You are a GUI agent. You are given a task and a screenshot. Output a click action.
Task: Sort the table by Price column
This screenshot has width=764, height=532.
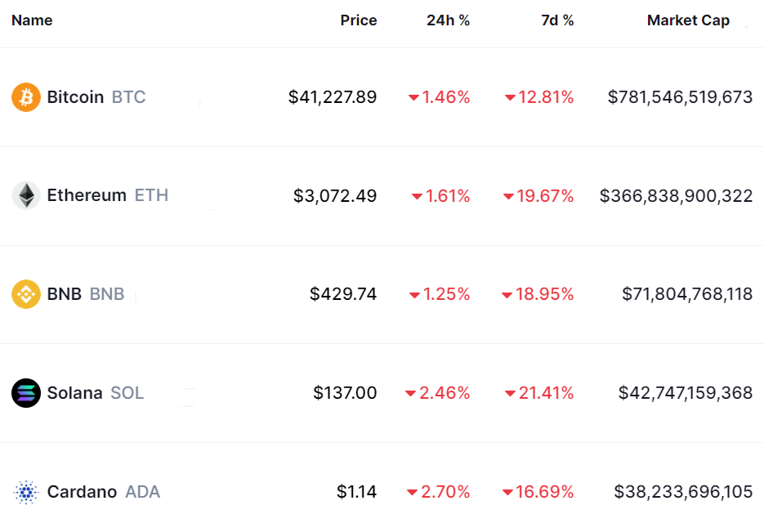tap(359, 20)
